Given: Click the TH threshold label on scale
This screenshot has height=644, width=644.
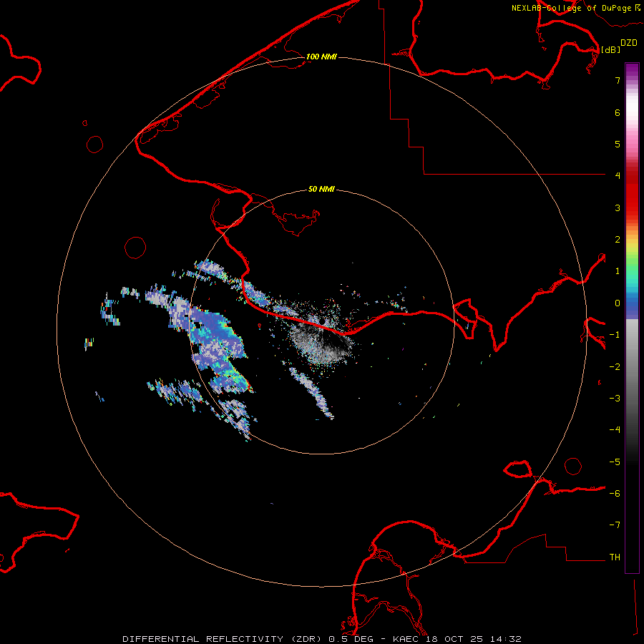Looking at the screenshot, I should coord(615,557).
